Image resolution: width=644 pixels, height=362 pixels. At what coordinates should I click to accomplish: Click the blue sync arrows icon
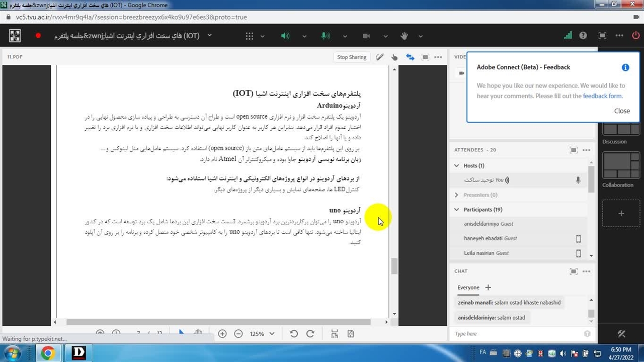(410, 57)
